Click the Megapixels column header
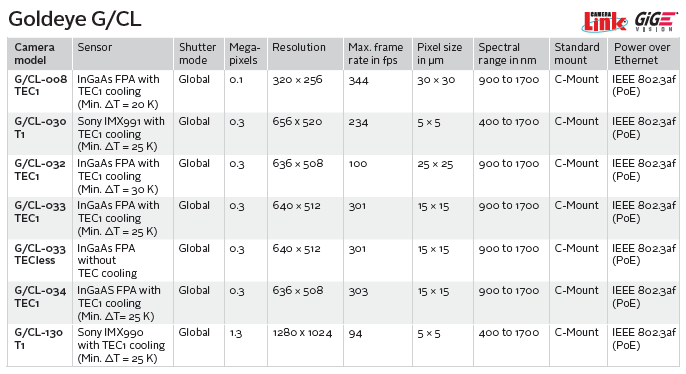The width and height of the screenshot is (686, 374). click(245, 54)
